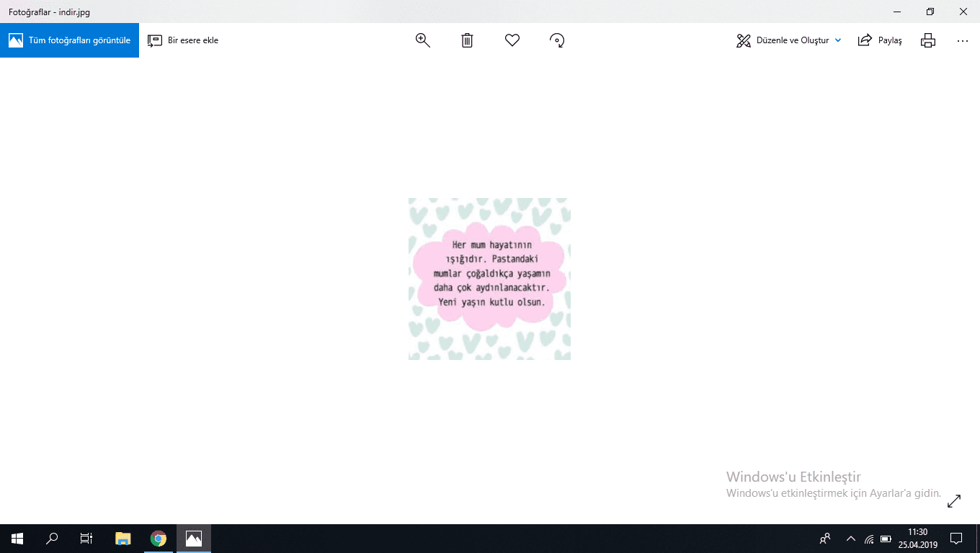This screenshot has width=980, height=553.
Task: Add photo to favorites with heart icon
Action: pyautogui.click(x=512, y=40)
